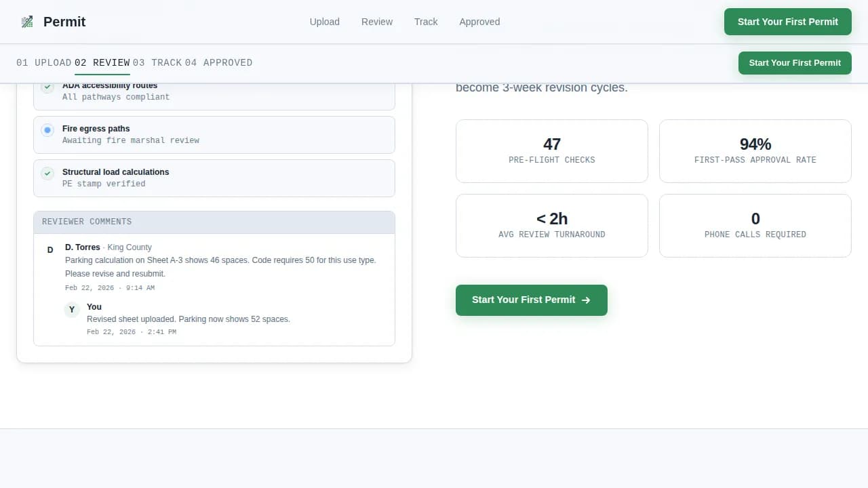
Task: Click Approved in the top navigation
Action: point(479,22)
